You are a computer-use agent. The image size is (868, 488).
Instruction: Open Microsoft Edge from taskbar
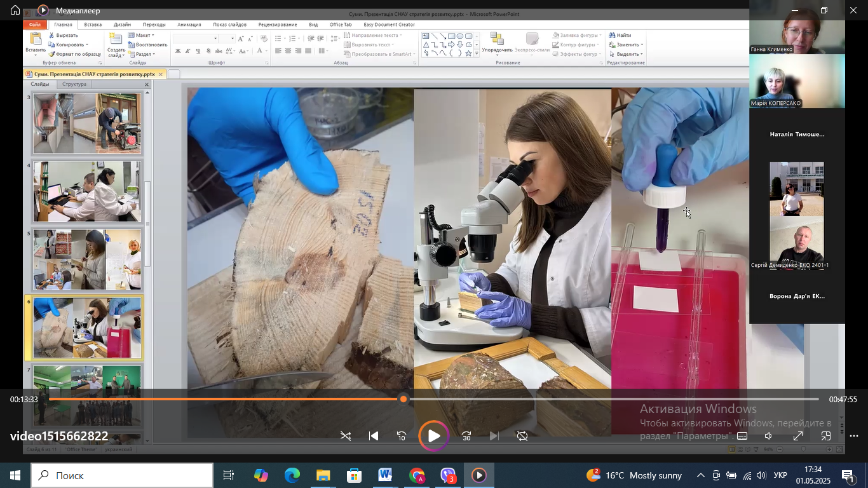point(292,475)
